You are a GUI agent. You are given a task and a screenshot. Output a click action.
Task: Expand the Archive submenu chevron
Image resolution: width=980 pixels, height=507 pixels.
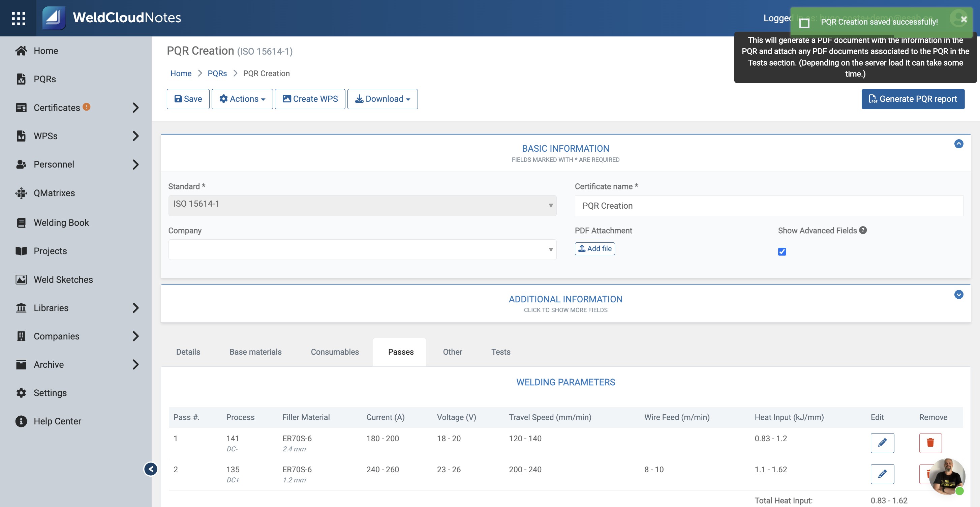coord(135,365)
